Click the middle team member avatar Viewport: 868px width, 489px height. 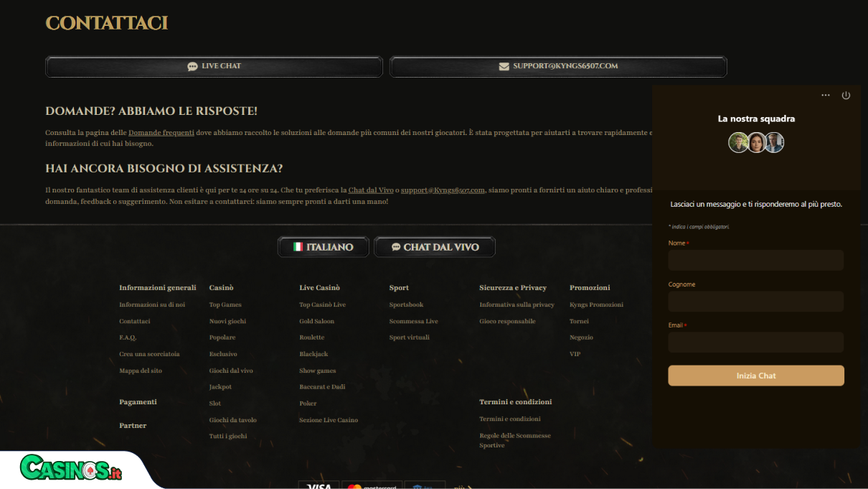pos(757,142)
